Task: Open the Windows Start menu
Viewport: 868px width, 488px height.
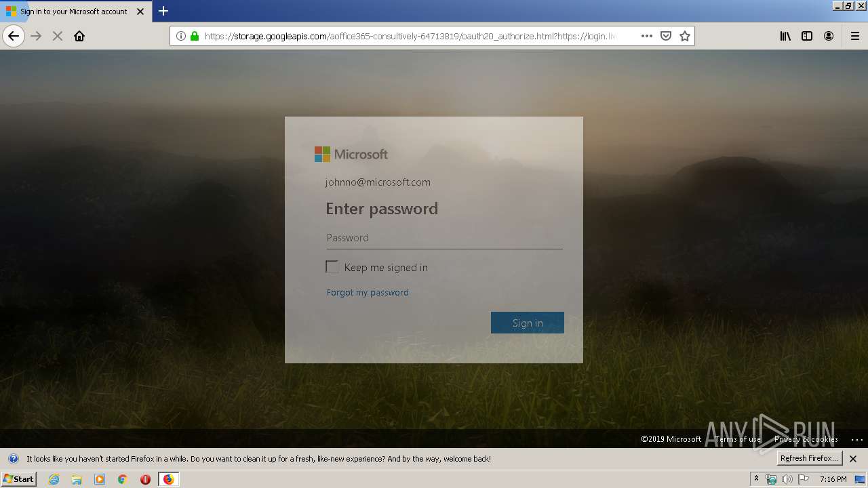Action: pyautogui.click(x=18, y=479)
